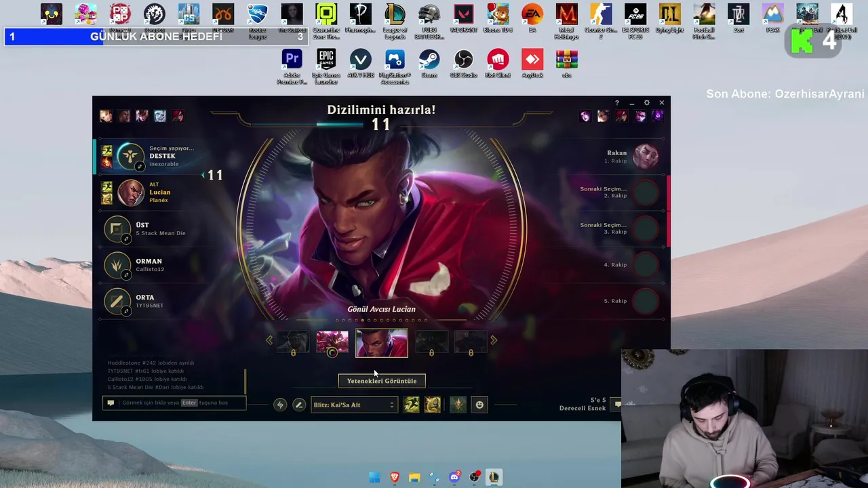Click 5. Rakip empty enemy slot

pyautogui.click(x=646, y=301)
